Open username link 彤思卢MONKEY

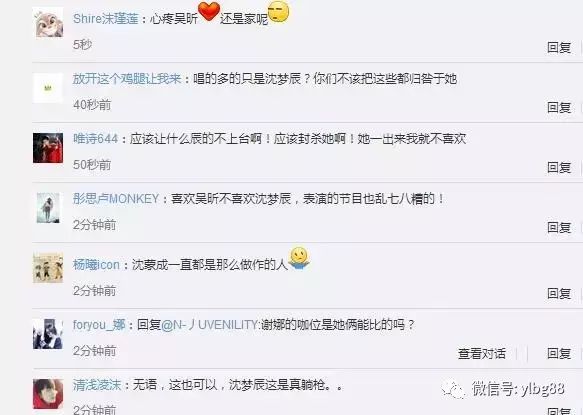tap(116, 199)
